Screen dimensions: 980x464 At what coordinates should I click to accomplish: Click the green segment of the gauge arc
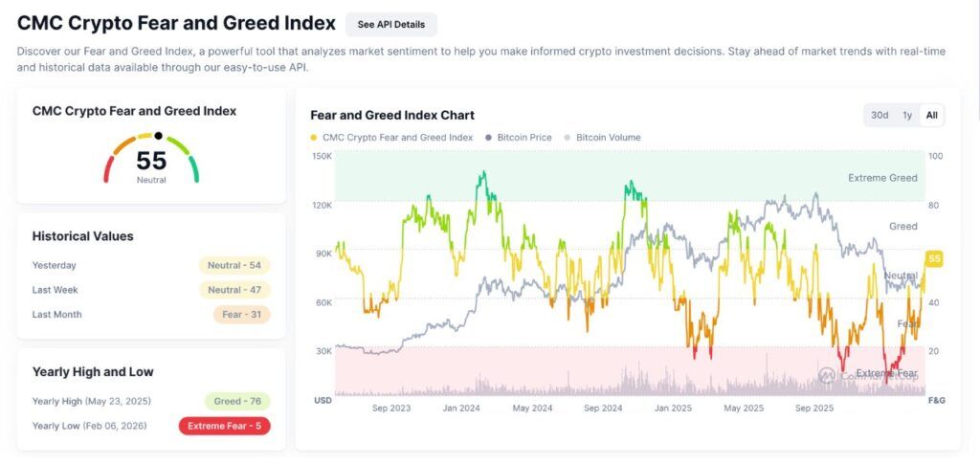pos(193,169)
